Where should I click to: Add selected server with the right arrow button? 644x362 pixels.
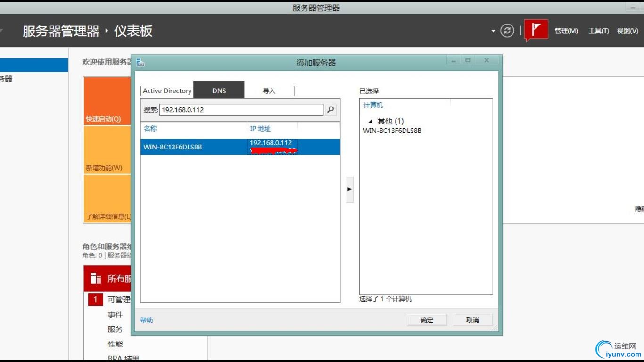(350, 189)
